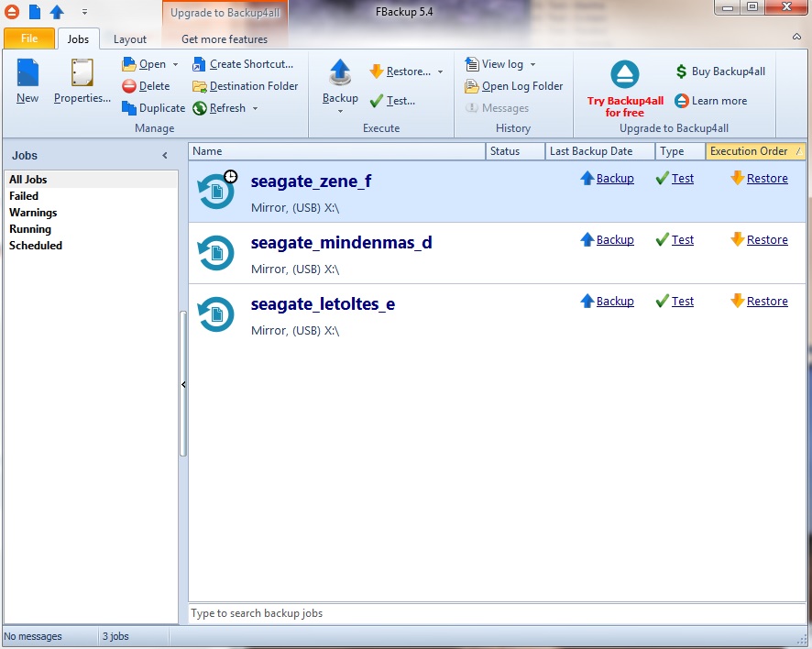The height and width of the screenshot is (649, 812).
Task: Click the seagate_zene_f job icon
Action: click(x=216, y=191)
